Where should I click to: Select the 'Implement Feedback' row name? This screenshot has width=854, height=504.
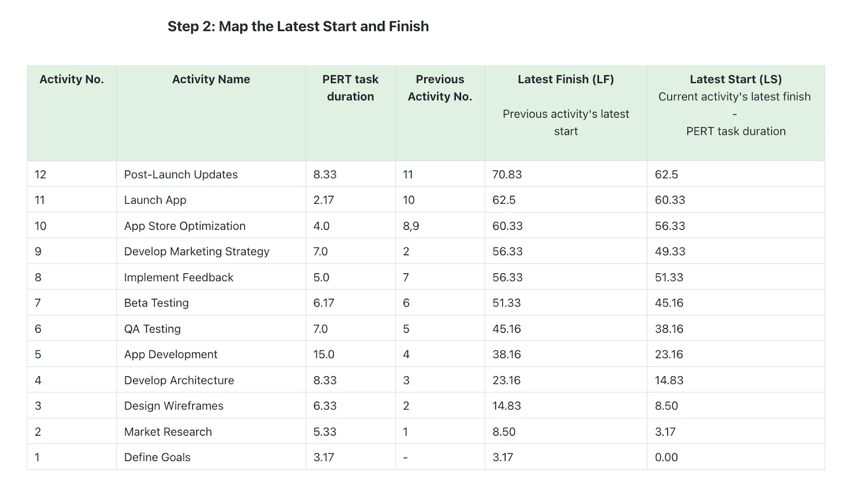[x=179, y=277]
